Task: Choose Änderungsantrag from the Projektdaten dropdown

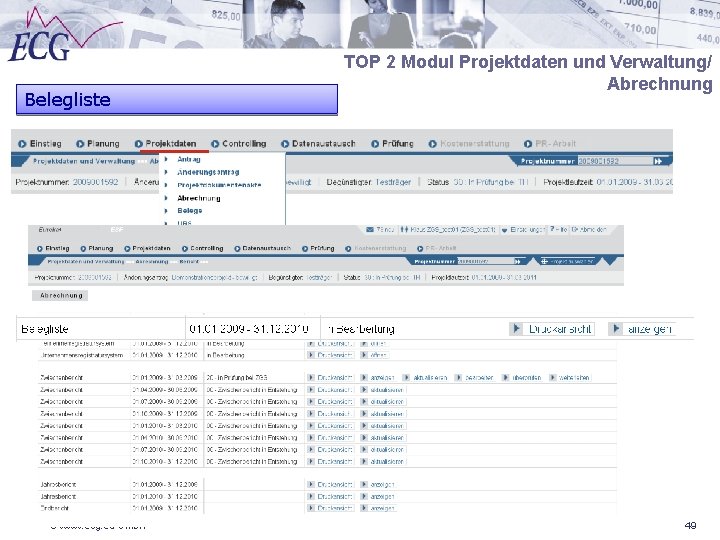Action: pyautogui.click(x=208, y=172)
